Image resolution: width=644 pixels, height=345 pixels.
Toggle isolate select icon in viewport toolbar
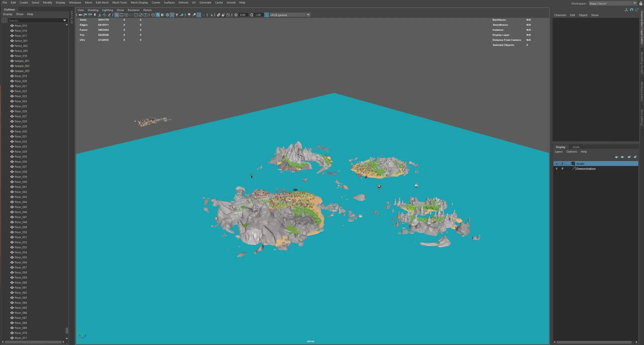coord(211,15)
